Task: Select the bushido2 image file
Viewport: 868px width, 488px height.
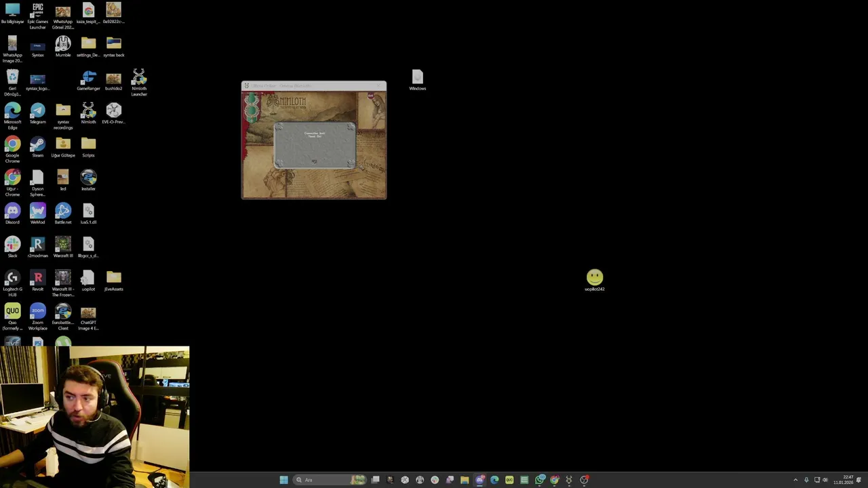Action: (113, 81)
